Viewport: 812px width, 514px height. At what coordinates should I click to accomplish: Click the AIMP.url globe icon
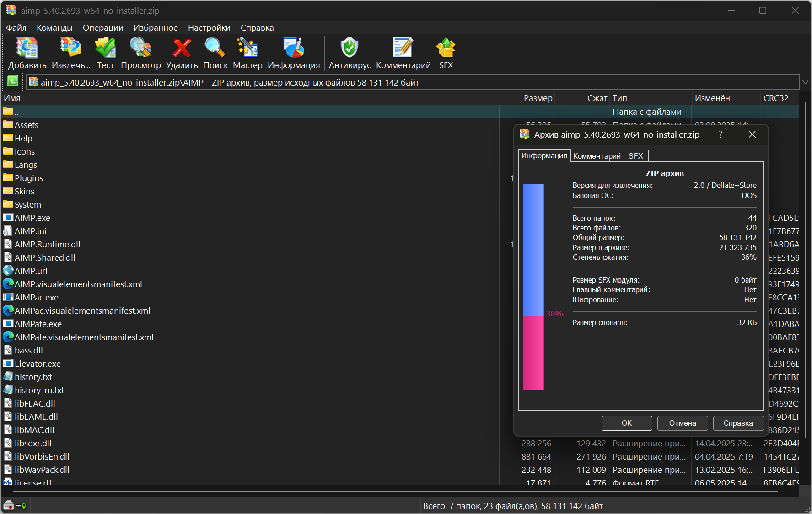8,270
